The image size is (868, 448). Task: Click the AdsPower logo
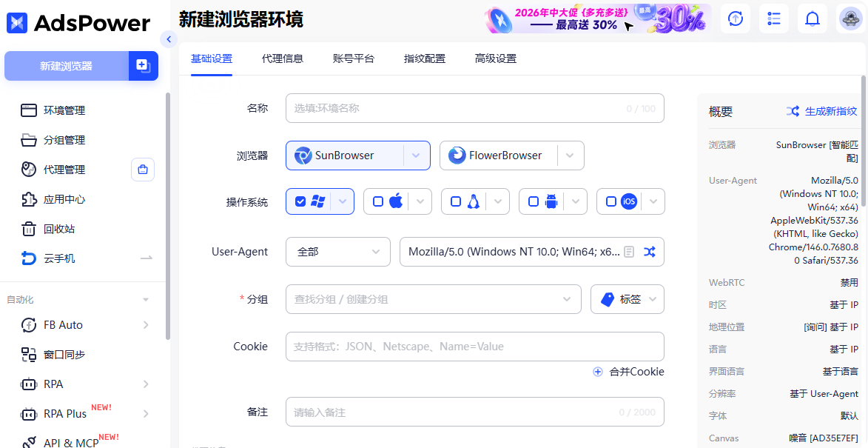pos(78,23)
